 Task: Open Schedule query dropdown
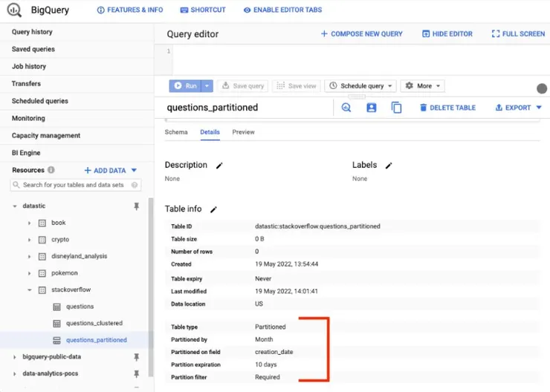coord(360,86)
